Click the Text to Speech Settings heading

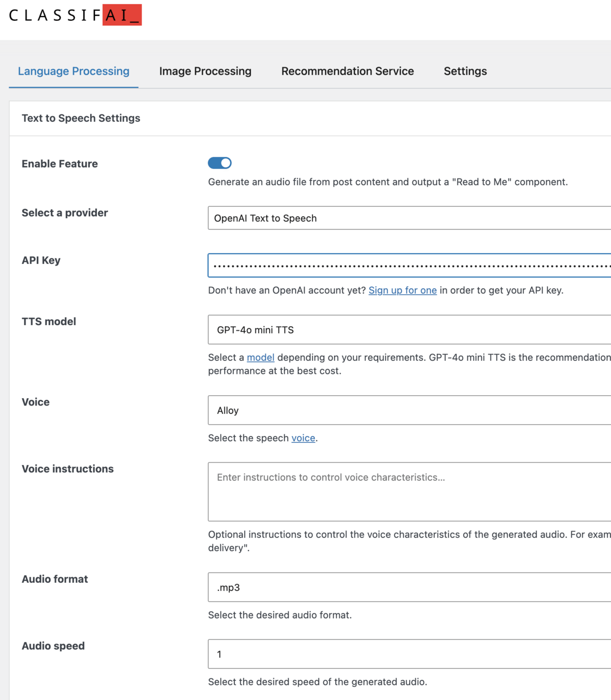pyautogui.click(x=81, y=118)
